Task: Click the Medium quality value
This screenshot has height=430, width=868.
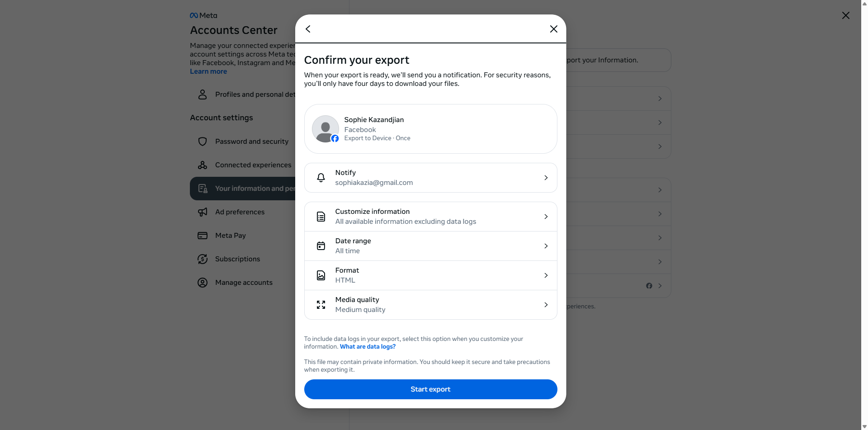Action: (x=360, y=310)
